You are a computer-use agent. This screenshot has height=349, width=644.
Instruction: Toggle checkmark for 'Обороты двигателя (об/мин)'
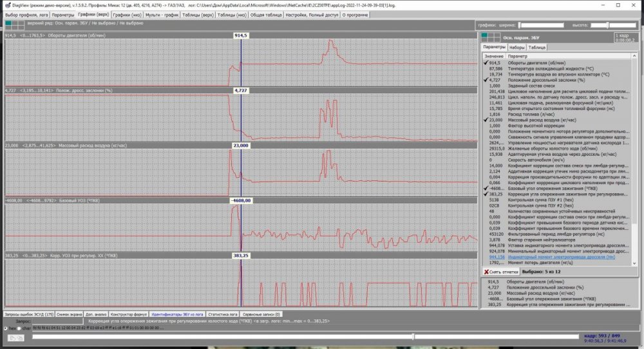[x=486, y=62]
